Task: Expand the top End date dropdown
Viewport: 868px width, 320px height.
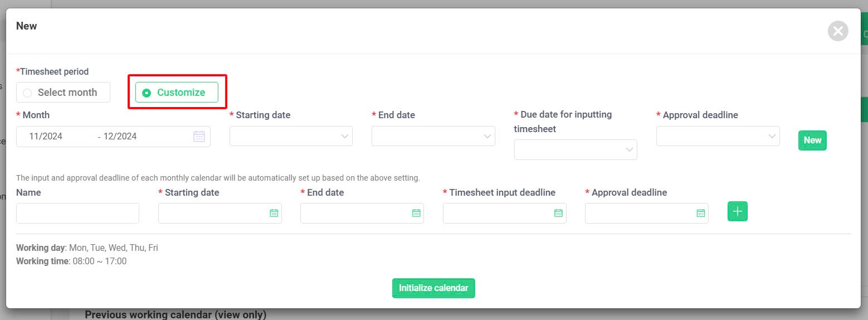Action: pos(433,136)
